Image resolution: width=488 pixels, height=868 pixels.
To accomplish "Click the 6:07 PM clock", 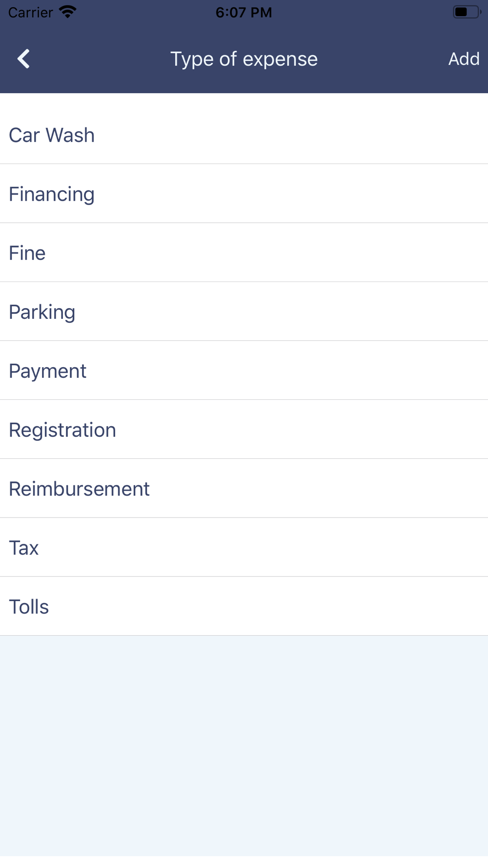I will point(244,12).
